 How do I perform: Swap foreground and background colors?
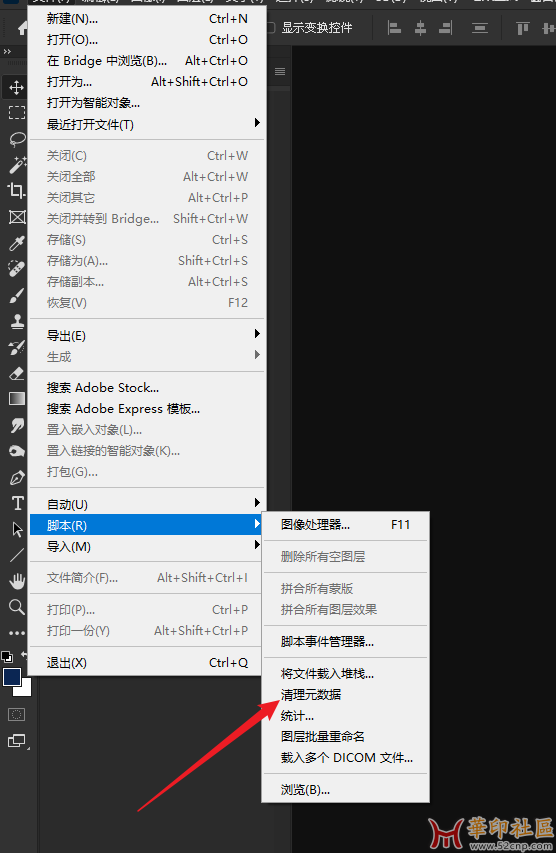(x=24, y=655)
